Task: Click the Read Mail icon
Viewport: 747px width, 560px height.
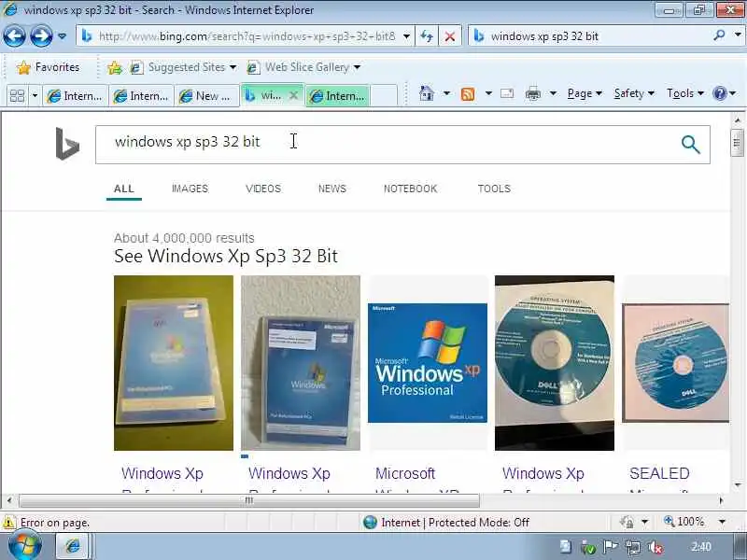Action: (x=507, y=93)
